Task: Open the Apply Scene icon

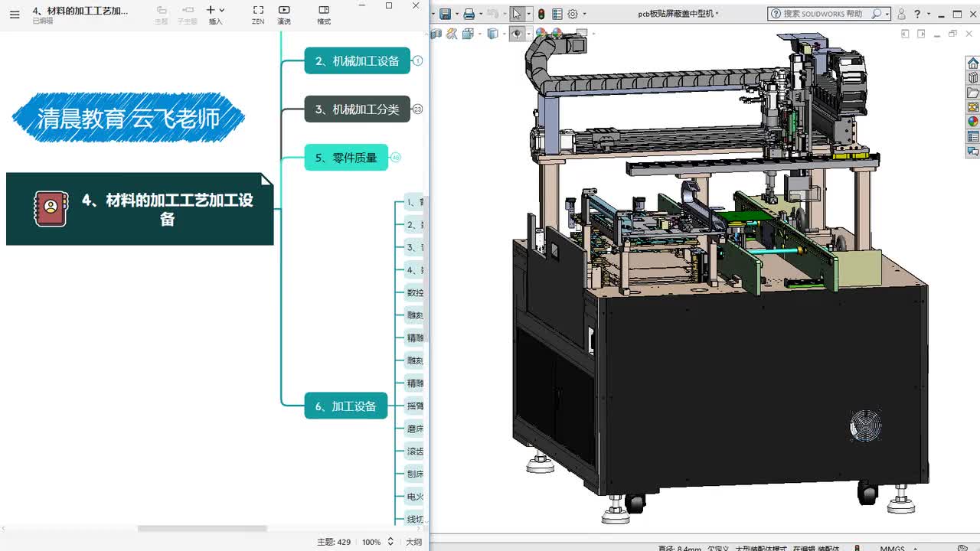Action: [x=557, y=34]
